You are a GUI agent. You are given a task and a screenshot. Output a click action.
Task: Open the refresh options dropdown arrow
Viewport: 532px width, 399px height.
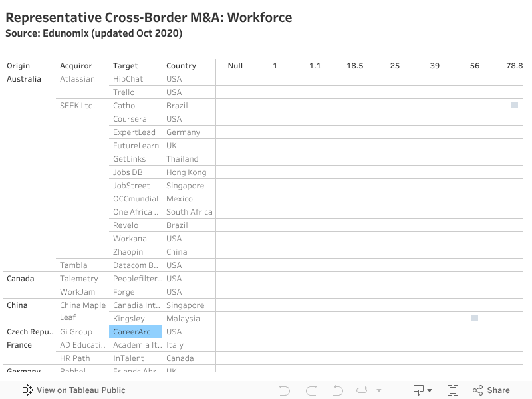pyautogui.click(x=379, y=391)
